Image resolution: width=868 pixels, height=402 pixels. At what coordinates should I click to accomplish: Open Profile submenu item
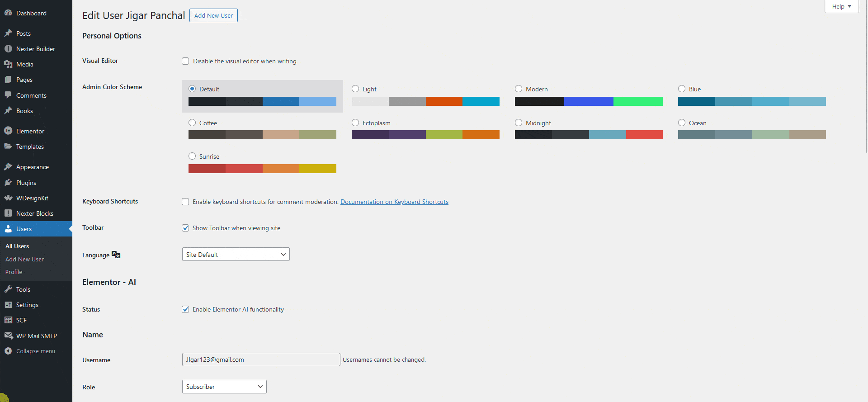[14, 272]
